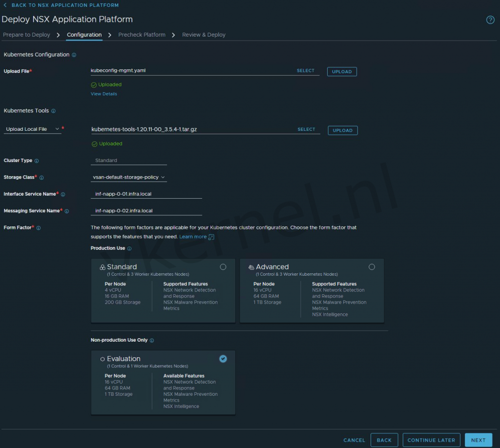This screenshot has width=500, height=448.
Task: Click the View Details link
Action: (x=104, y=94)
